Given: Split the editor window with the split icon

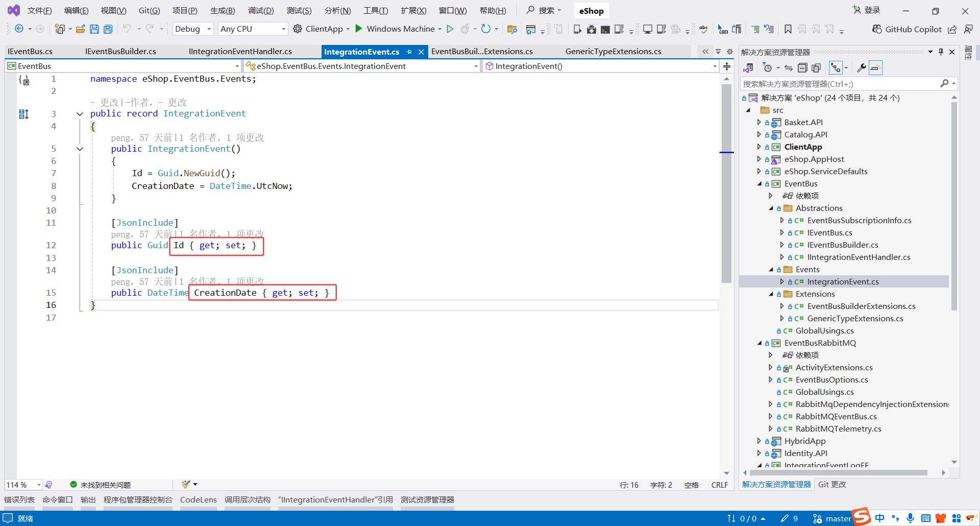Looking at the screenshot, I should pyautogui.click(x=727, y=66).
